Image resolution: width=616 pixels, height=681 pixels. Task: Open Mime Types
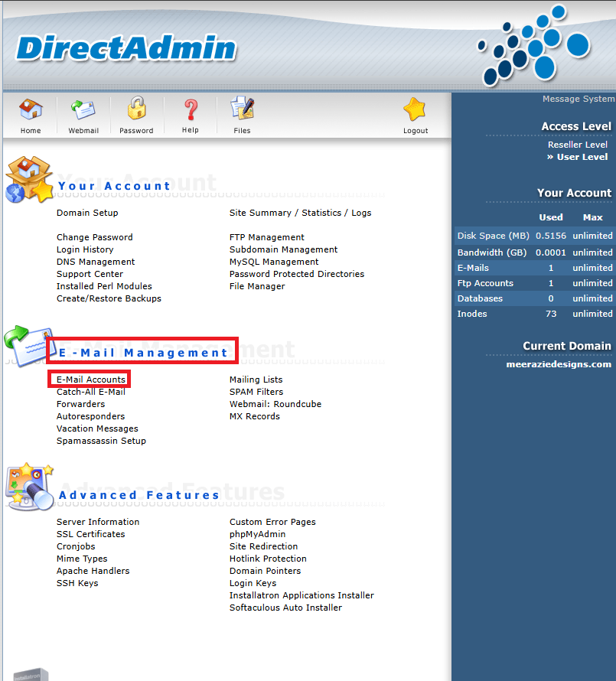coord(82,559)
